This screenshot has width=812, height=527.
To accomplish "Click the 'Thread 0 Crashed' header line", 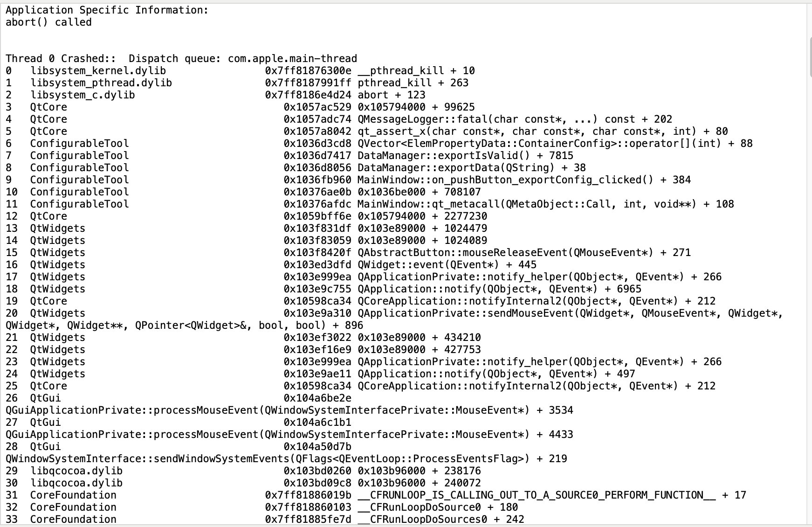I will [181, 59].
